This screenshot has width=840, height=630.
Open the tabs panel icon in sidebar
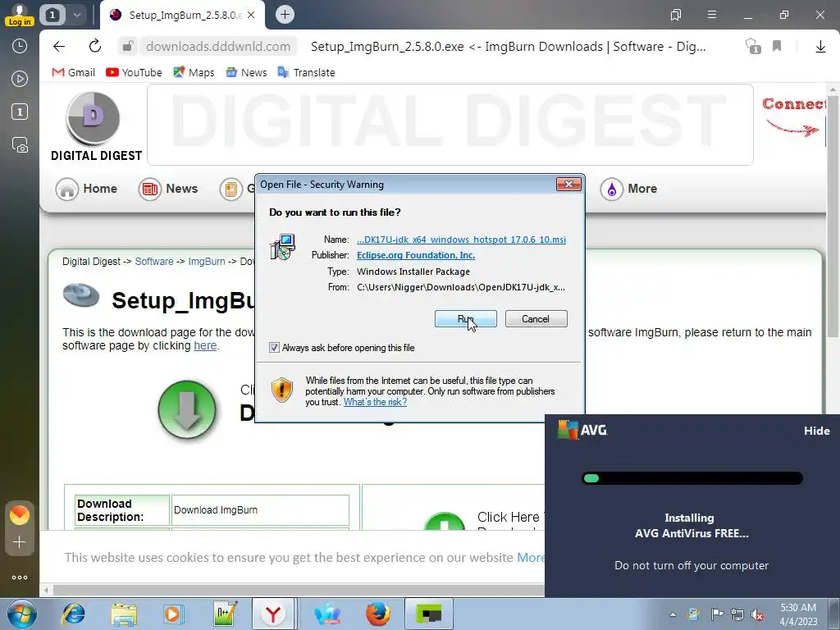click(20, 112)
